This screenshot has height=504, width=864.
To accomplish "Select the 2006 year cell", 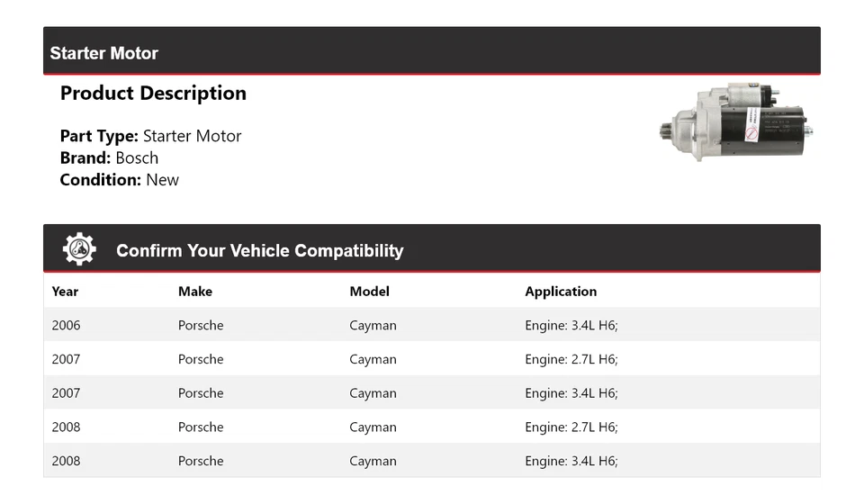I will click(66, 325).
